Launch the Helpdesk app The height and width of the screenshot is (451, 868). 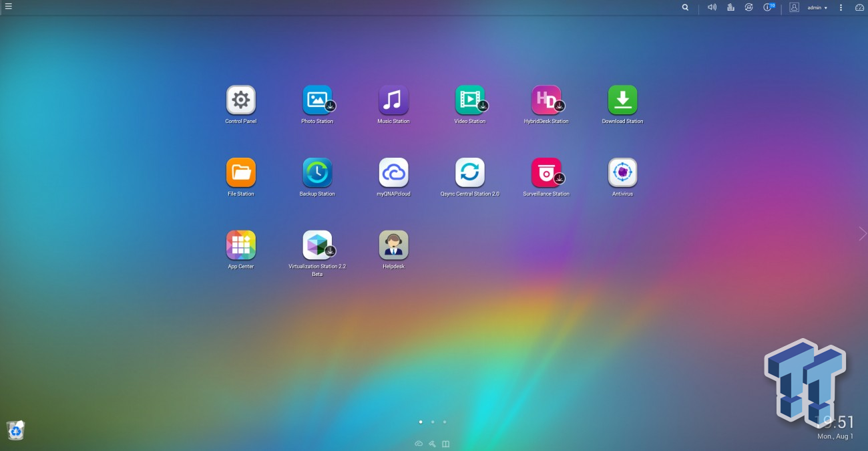393,245
